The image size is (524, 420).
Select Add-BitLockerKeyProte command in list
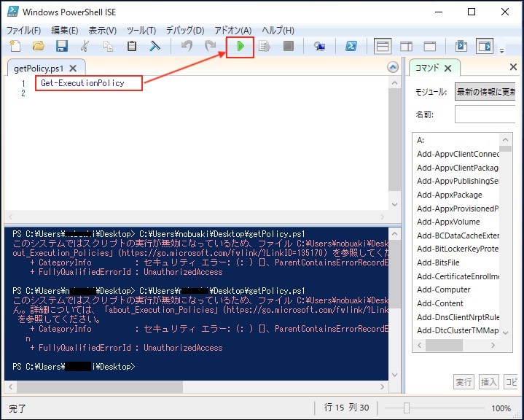click(458, 249)
